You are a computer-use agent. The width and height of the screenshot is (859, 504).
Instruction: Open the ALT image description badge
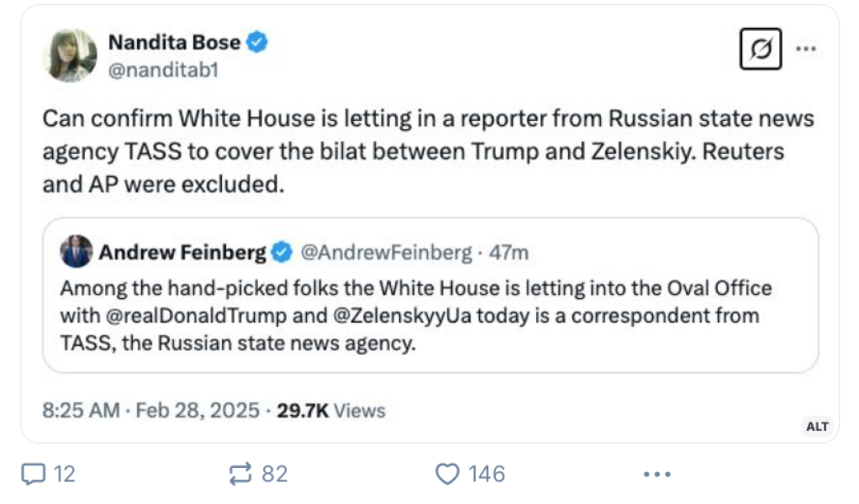tap(817, 427)
